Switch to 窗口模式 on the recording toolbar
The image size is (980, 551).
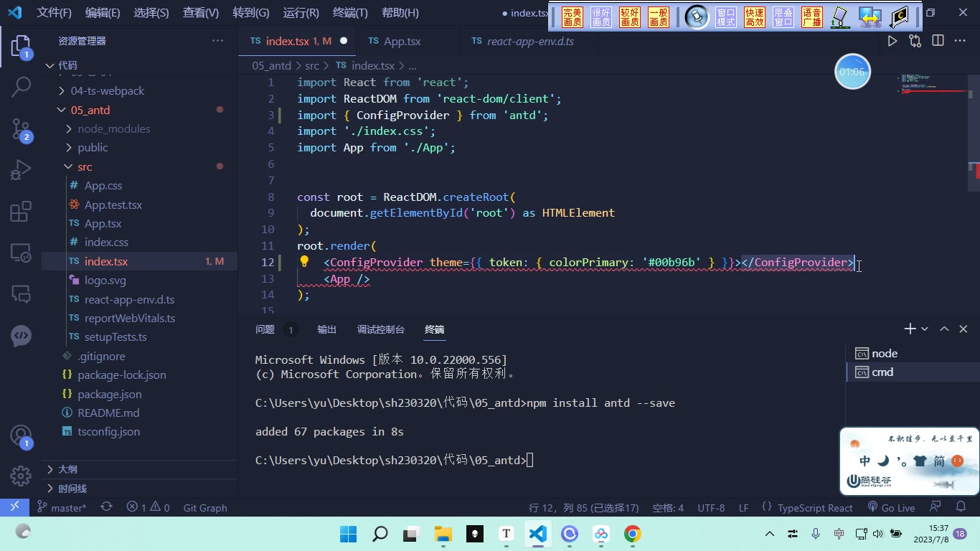726,17
